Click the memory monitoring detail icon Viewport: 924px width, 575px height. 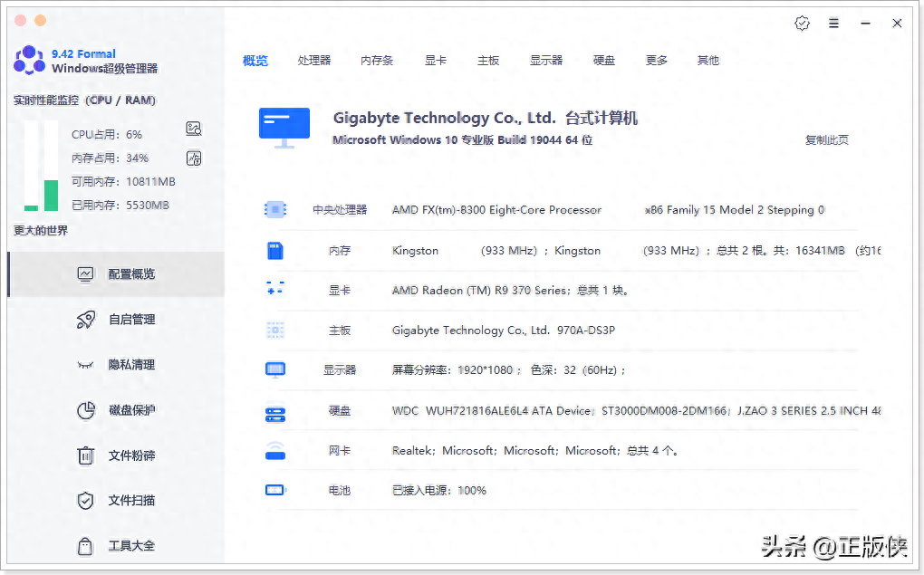(194, 158)
